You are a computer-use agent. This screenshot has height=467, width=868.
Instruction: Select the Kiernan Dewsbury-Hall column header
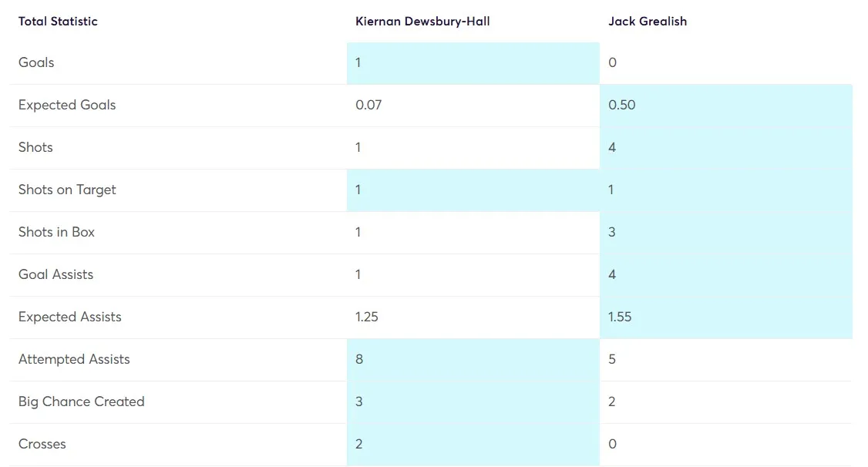pos(422,21)
